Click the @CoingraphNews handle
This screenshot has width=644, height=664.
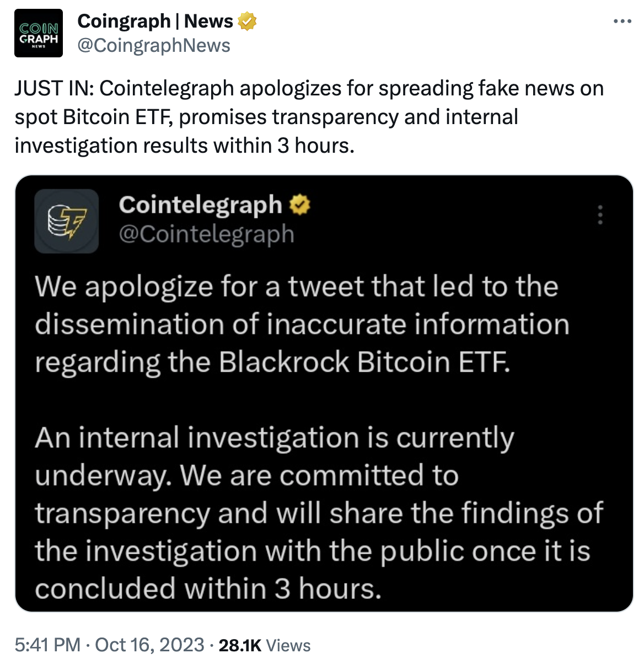[x=154, y=46]
